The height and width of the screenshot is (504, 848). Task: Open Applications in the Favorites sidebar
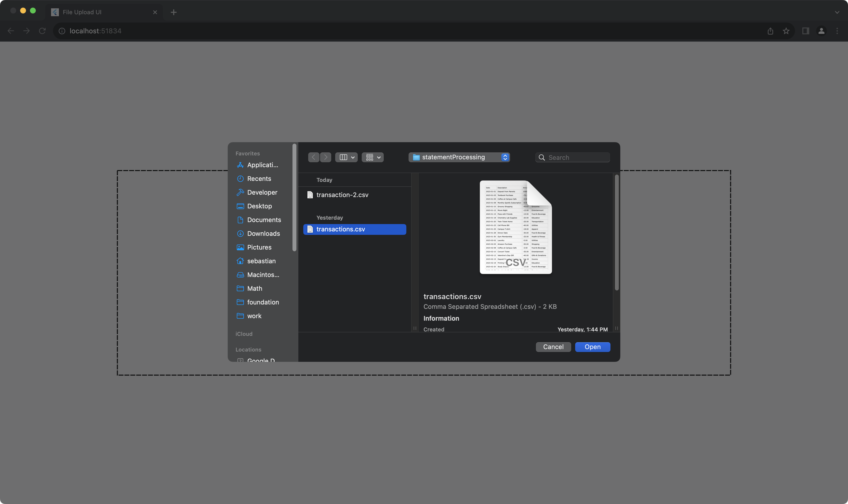[262, 165]
